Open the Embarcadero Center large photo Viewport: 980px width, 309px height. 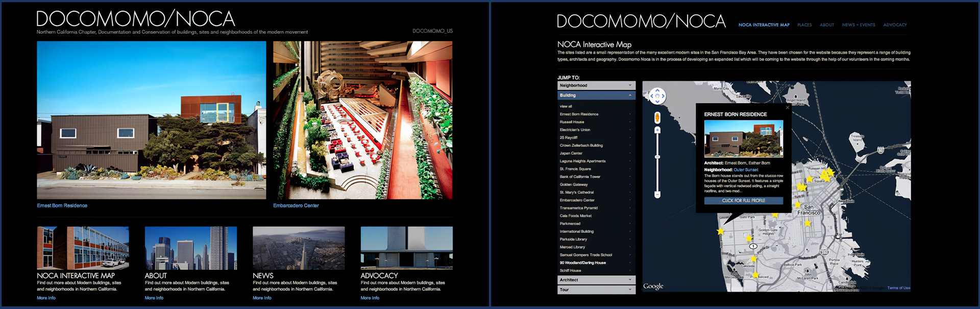click(362, 120)
